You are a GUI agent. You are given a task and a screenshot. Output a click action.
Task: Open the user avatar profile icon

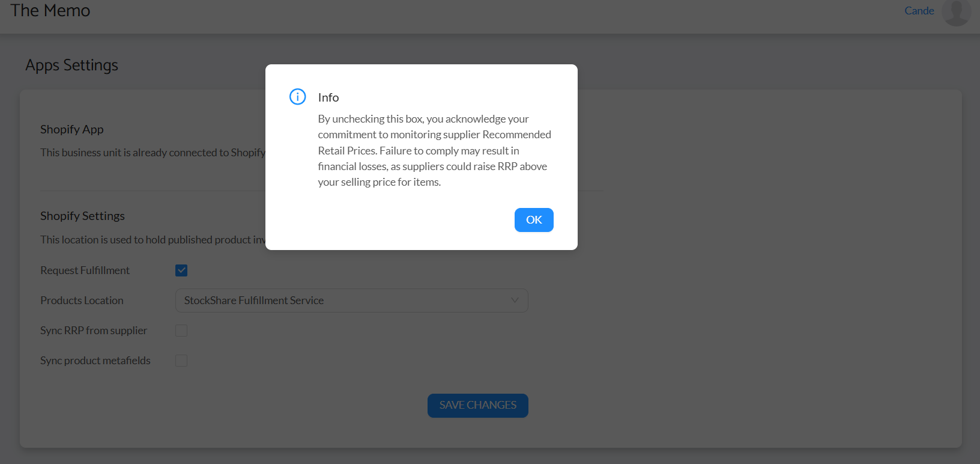point(956,11)
